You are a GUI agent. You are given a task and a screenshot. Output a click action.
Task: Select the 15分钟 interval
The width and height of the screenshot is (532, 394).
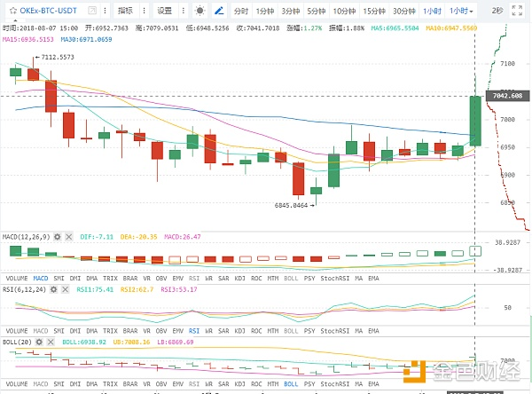374,12
